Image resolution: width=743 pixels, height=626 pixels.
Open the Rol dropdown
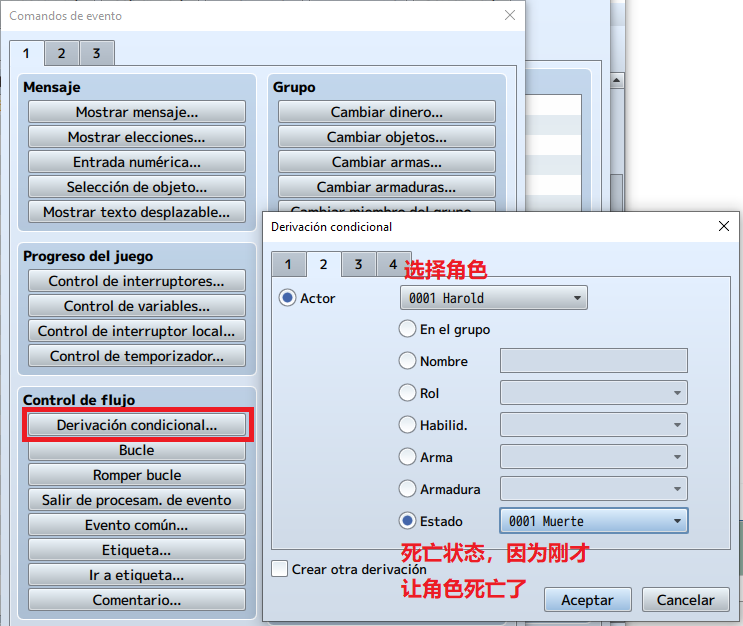[594, 393]
